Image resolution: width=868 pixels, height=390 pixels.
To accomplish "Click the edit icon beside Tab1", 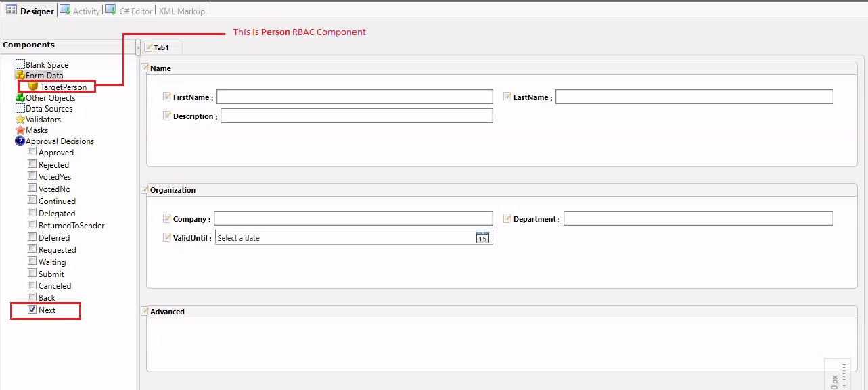I will coord(149,47).
